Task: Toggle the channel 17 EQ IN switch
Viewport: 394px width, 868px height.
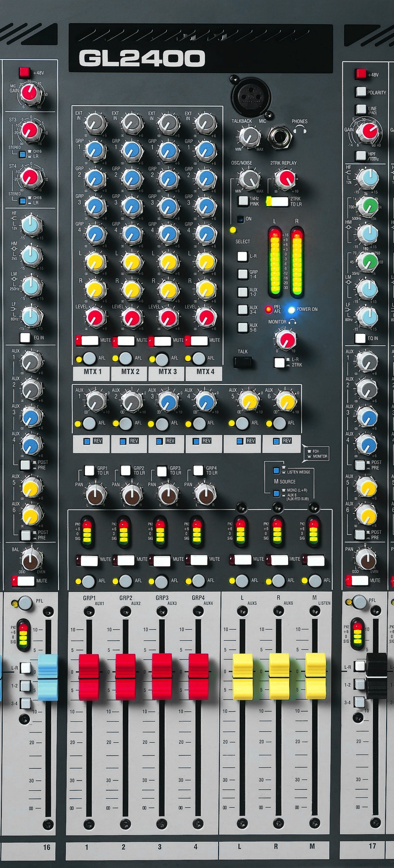Action: [360, 338]
